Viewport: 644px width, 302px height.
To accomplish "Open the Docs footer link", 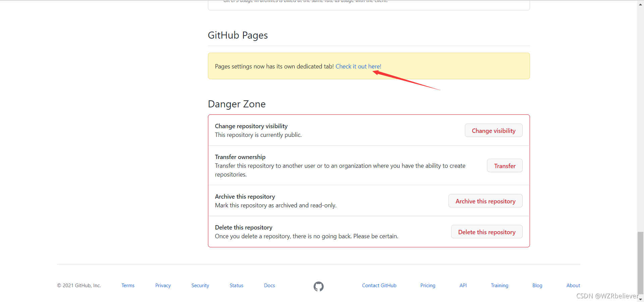I will (x=269, y=286).
